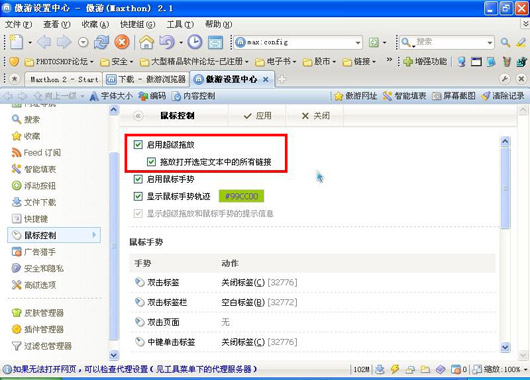The image size is (530, 380).
Task: Go forward with the forward arrow
Action: pyautogui.click(x=64, y=42)
